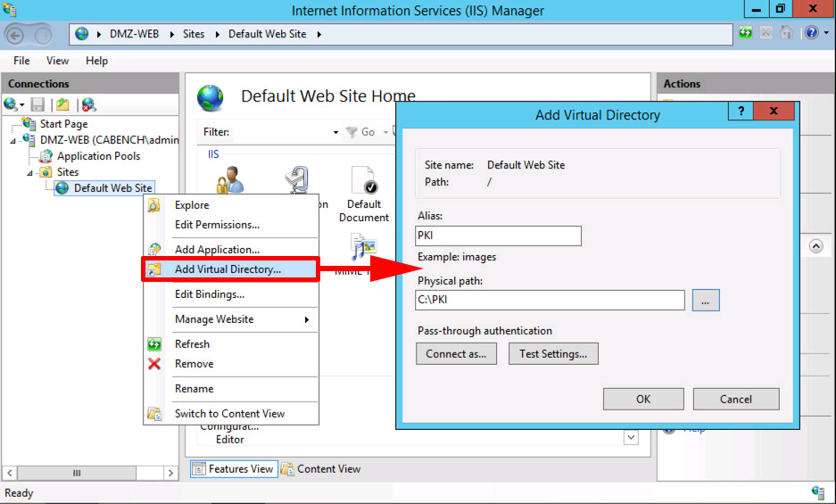This screenshot has height=504, width=836.
Task: Open the Help menu
Action: pyautogui.click(x=96, y=61)
